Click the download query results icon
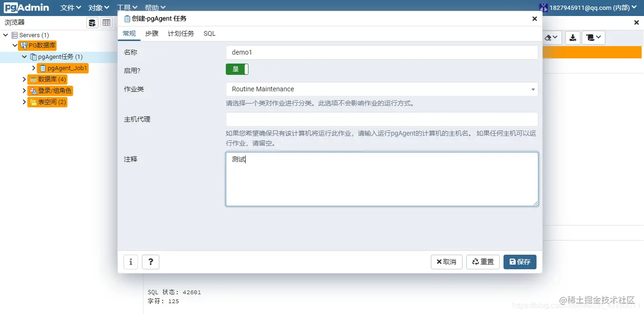 point(573,38)
